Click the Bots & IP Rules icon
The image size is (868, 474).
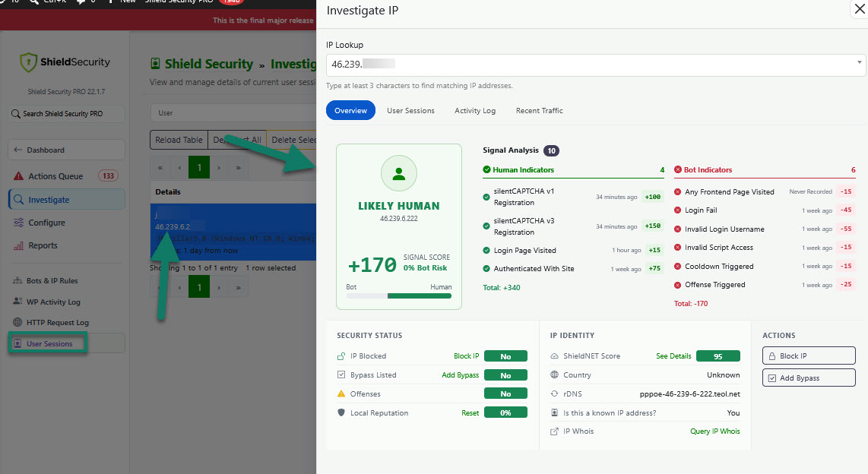click(17, 280)
